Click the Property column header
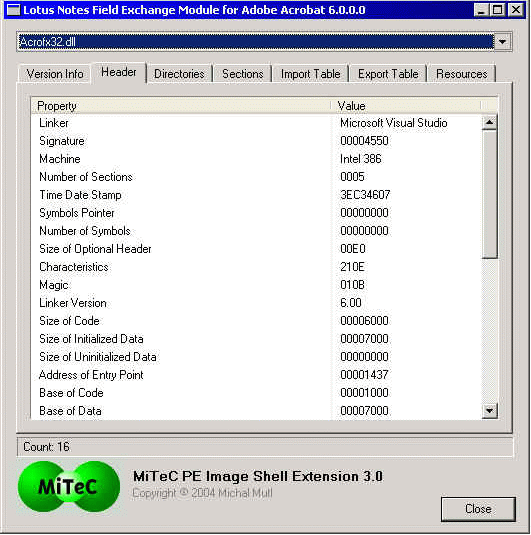This screenshot has width=531, height=535. point(181,106)
